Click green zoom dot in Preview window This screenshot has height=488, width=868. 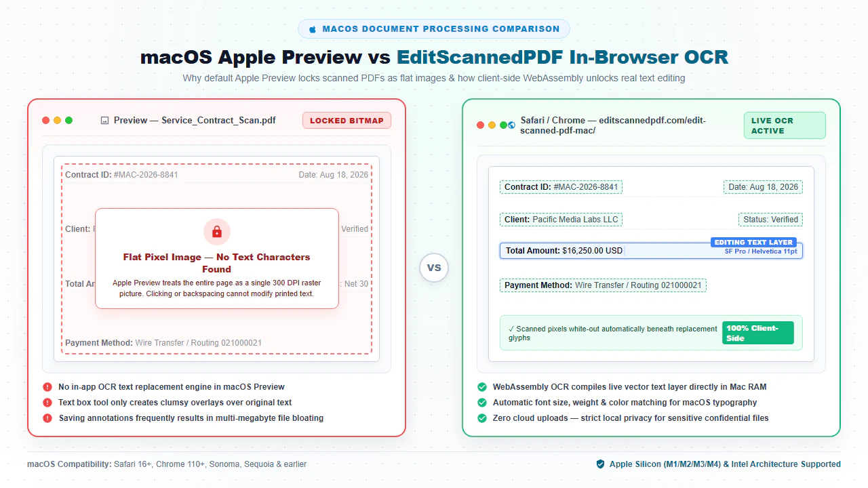[68, 121]
